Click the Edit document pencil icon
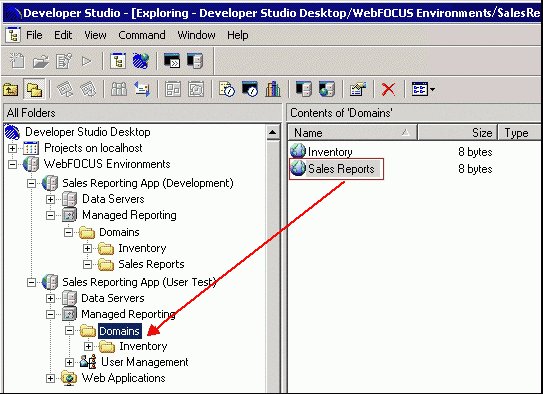This screenshot has width=543, height=394. (x=64, y=61)
